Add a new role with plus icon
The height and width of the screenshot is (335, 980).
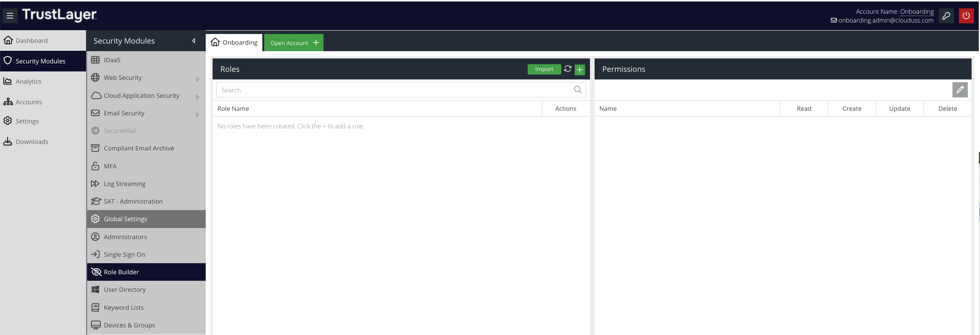point(580,70)
